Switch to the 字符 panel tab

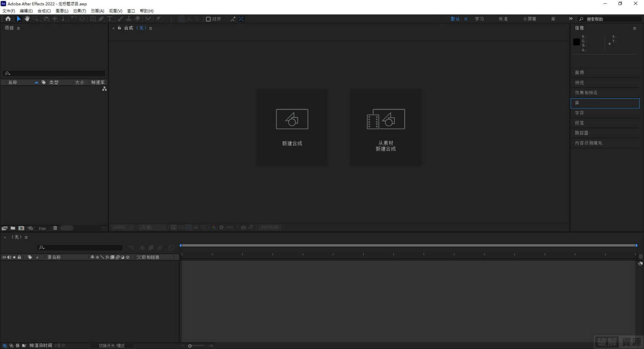[x=579, y=113]
